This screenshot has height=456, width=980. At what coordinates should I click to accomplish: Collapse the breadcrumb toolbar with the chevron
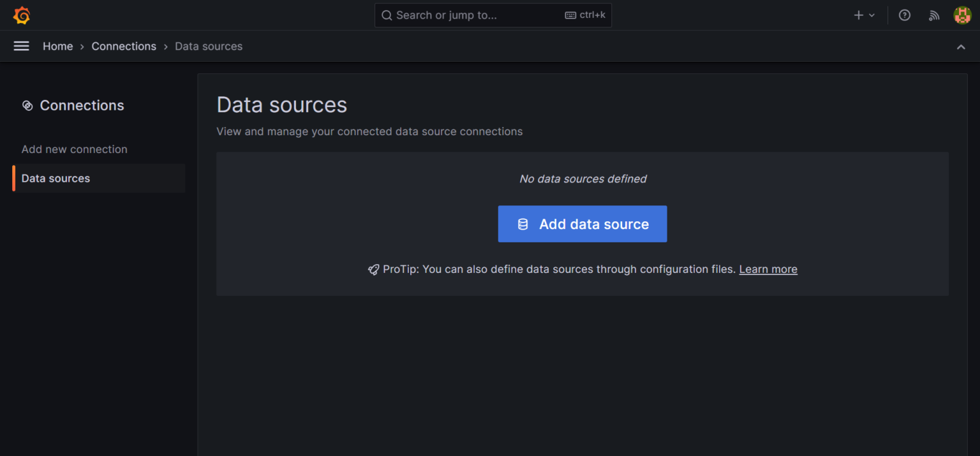[961, 46]
